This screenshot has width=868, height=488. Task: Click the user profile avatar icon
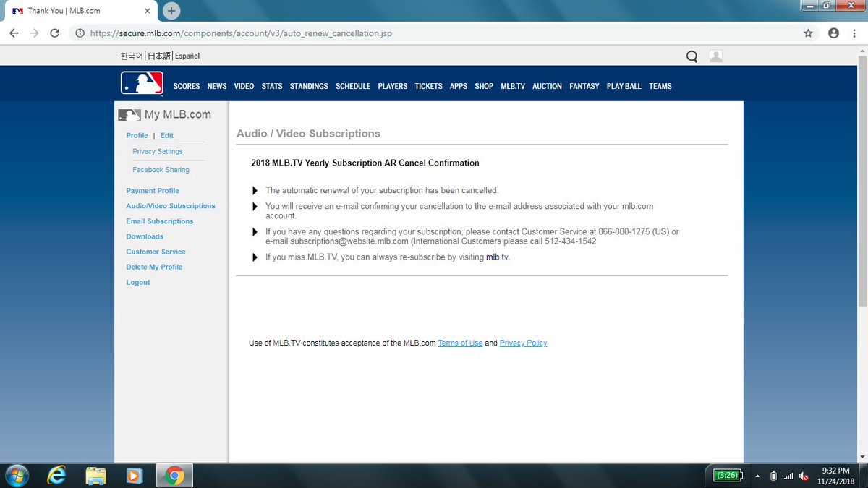click(716, 56)
